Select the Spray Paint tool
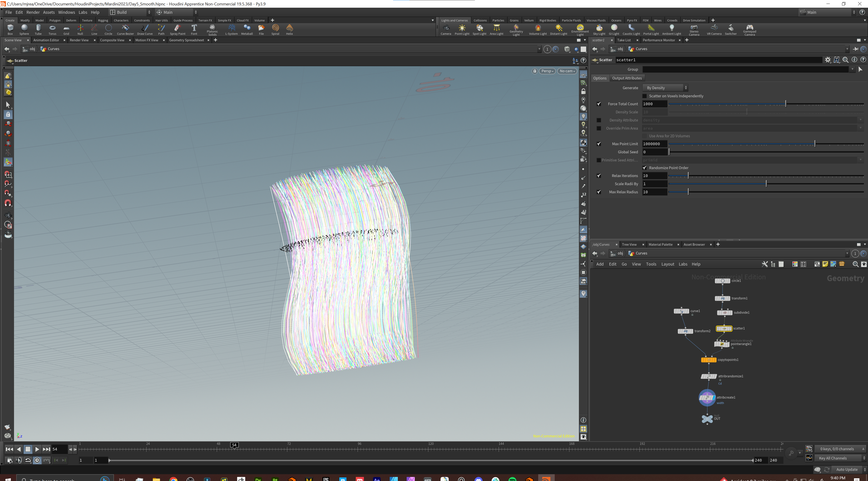The height and width of the screenshot is (481, 868). pyautogui.click(x=178, y=30)
